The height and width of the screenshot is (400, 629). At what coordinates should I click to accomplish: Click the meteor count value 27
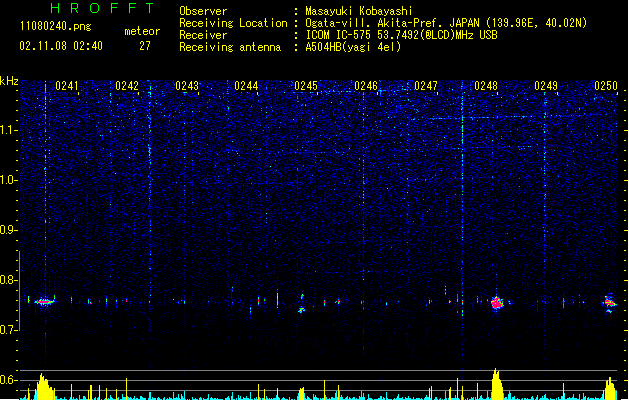tap(145, 46)
